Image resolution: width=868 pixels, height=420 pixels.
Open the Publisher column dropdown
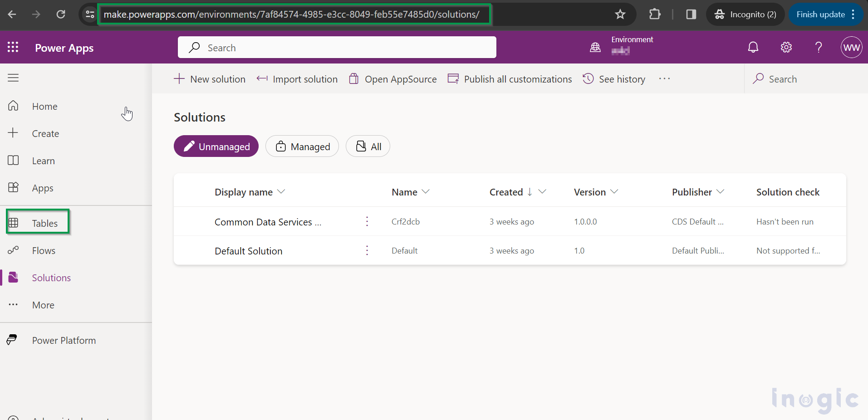(720, 192)
